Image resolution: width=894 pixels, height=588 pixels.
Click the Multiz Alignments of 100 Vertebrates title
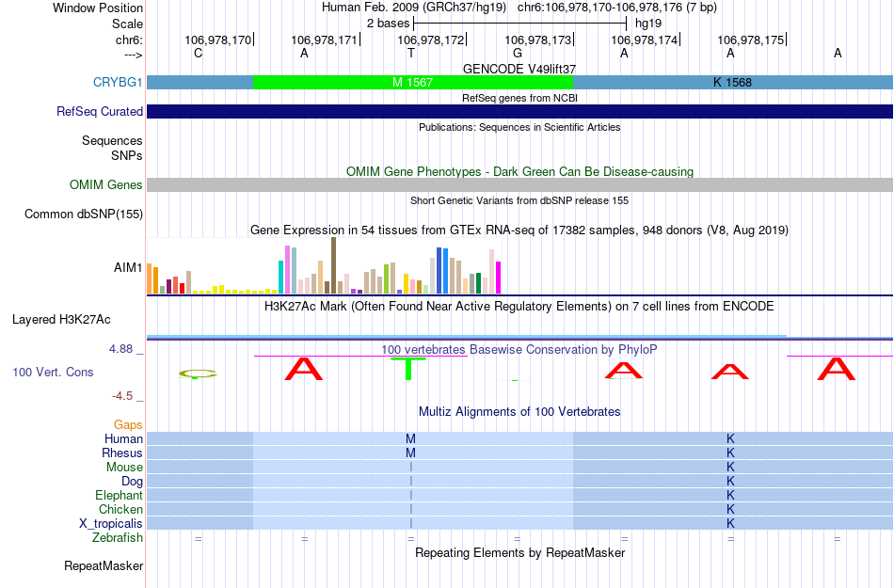pos(519,411)
